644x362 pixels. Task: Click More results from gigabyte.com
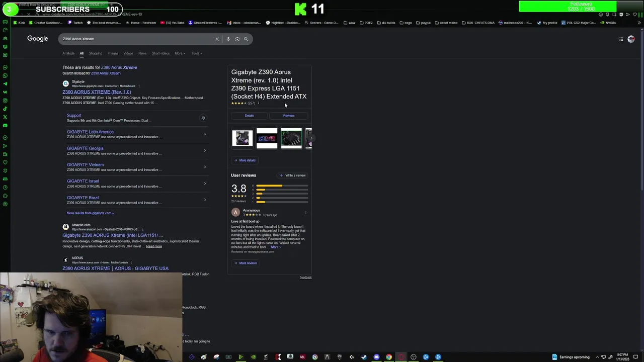point(90,213)
